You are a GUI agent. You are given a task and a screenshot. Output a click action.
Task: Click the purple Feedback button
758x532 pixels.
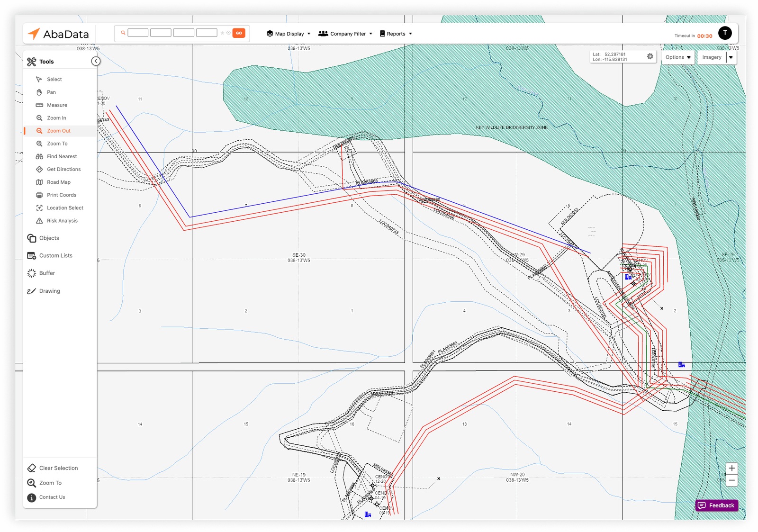click(716, 505)
